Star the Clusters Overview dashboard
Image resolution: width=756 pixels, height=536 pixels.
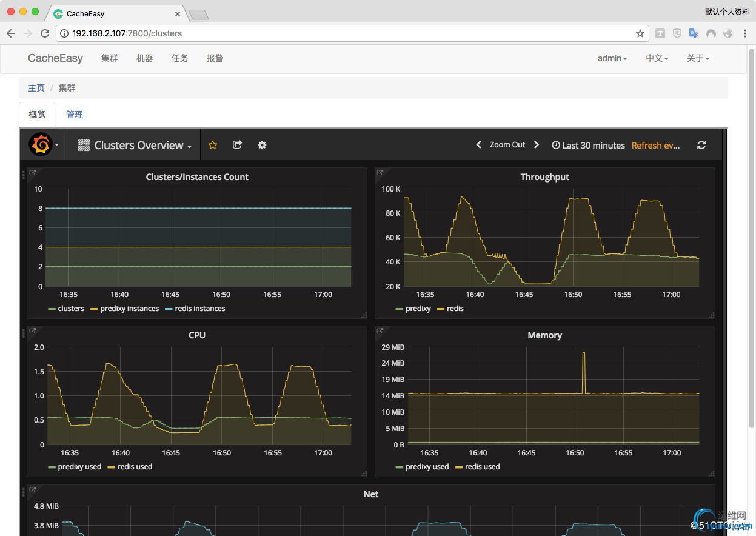click(x=213, y=145)
